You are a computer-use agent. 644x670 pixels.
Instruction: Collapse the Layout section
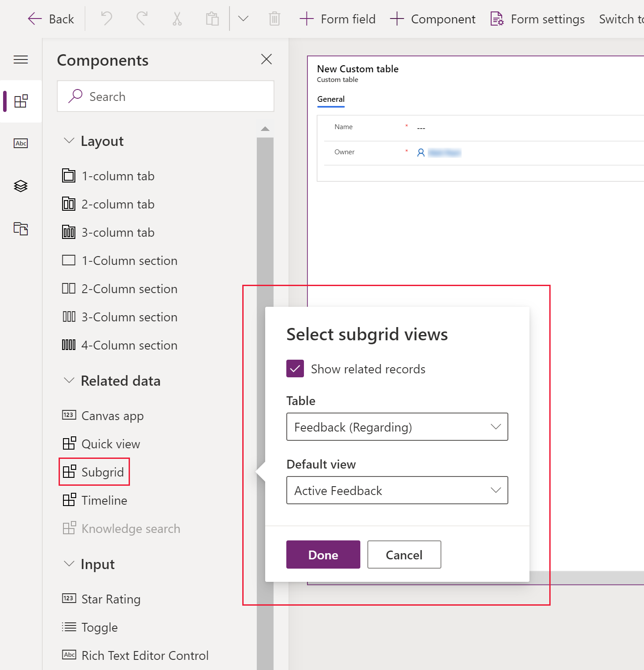(x=69, y=140)
